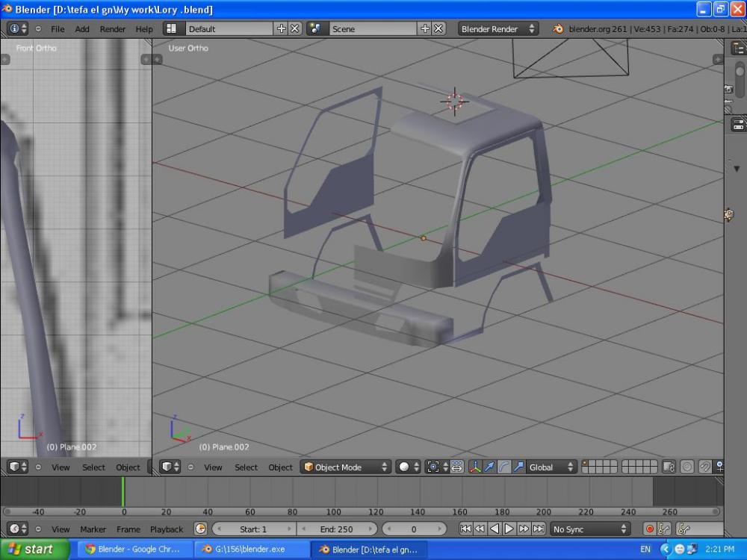Open the Blender Render engine dropdown
Viewport: 747px width, 560px height.
click(x=498, y=28)
